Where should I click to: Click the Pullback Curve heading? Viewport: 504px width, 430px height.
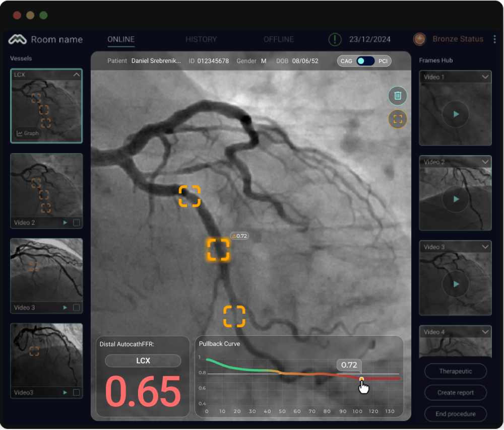(x=220, y=344)
